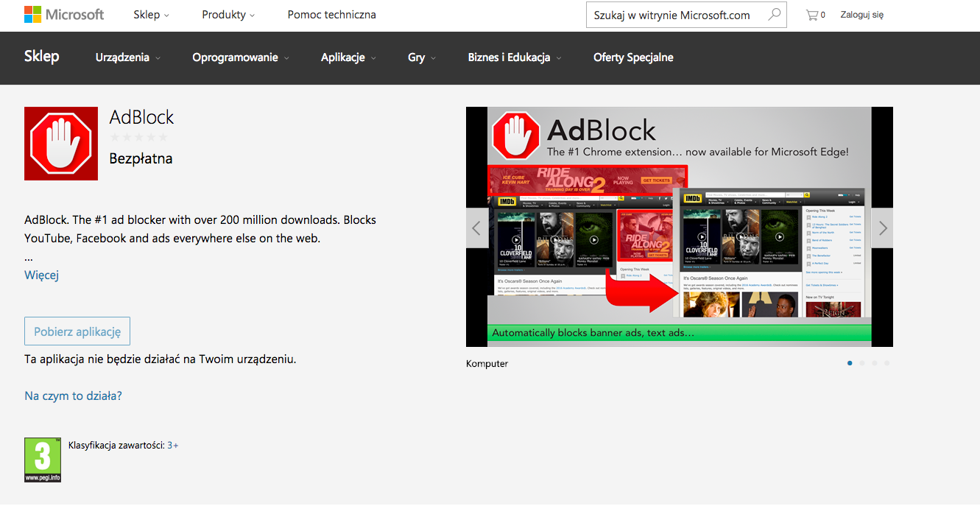Click the PEGI 3 rating badge
The width and height of the screenshot is (980, 506).
click(43, 460)
